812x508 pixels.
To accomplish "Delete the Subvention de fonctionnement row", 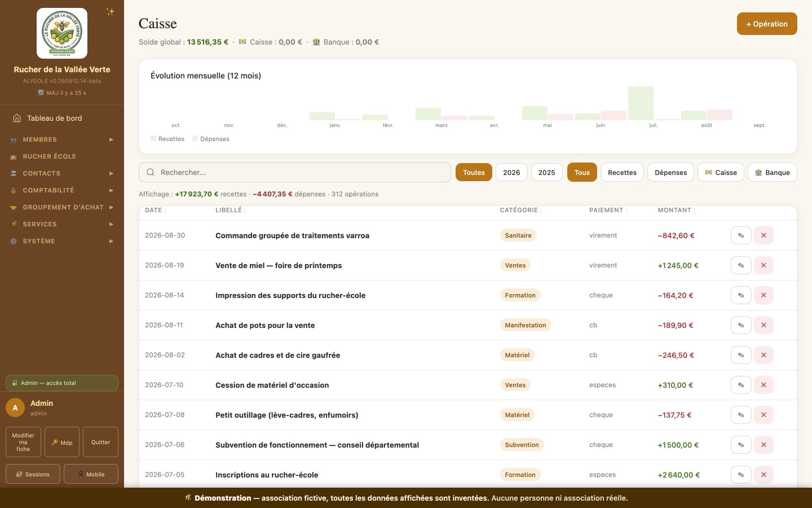I will tap(764, 445).
